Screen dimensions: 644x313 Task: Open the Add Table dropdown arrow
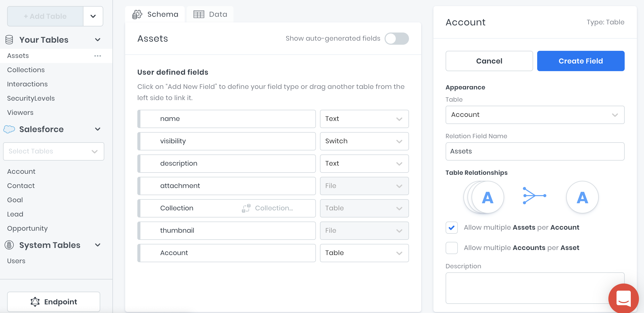coord(93,17)
